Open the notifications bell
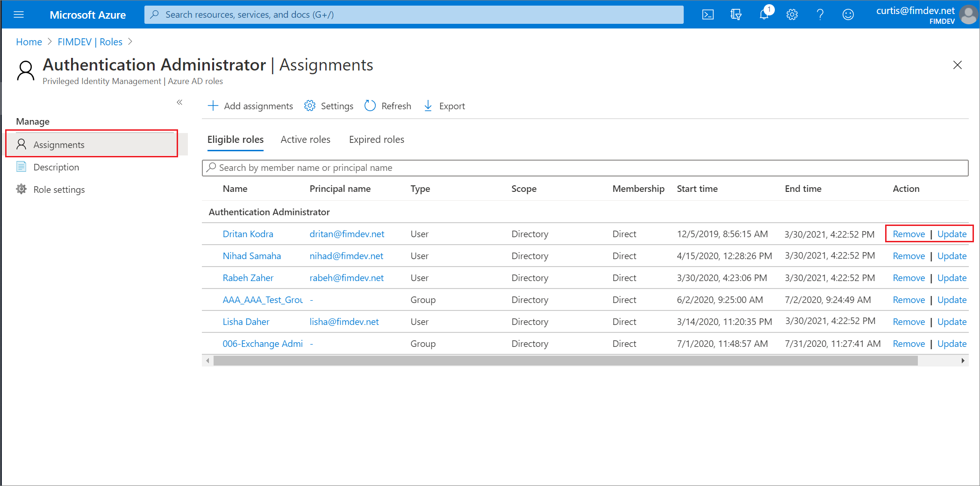Screen dimensions: 980x486 click(764, 14)
